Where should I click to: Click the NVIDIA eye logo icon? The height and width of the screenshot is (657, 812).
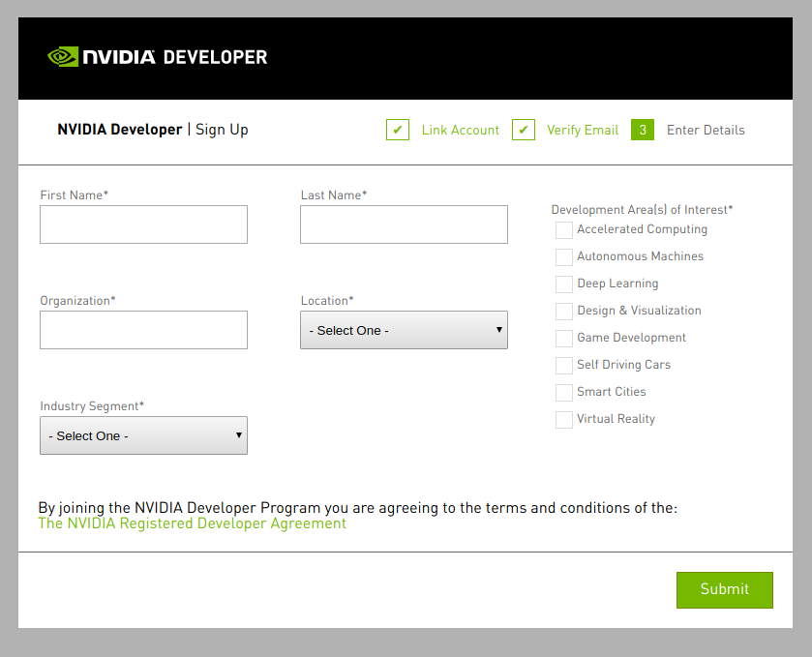(x=63, y=57)
